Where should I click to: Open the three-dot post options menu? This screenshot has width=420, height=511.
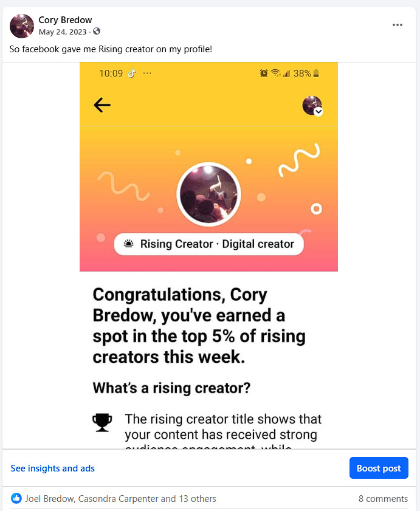(398, 25)
